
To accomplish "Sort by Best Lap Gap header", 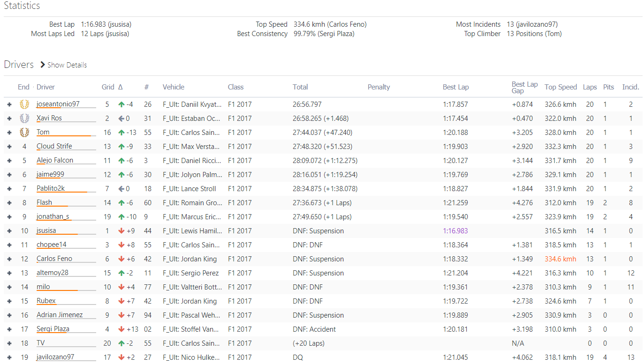I will [524, 87].
